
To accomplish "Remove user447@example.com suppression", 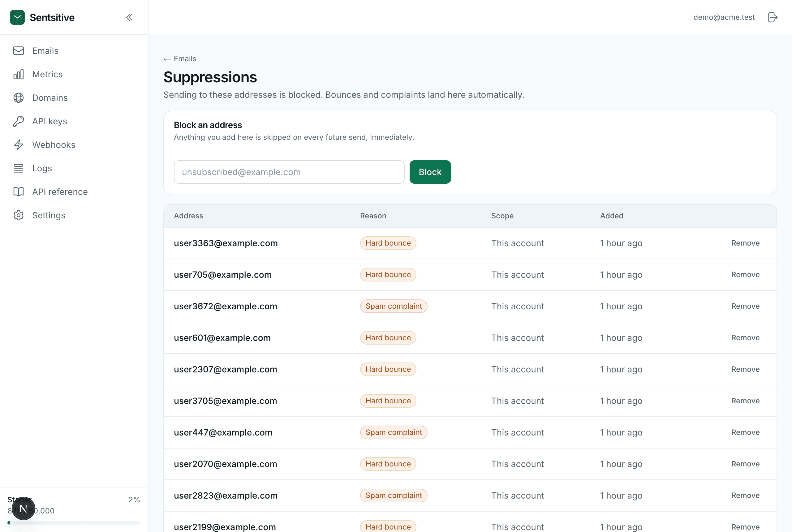I will (745, 432).
